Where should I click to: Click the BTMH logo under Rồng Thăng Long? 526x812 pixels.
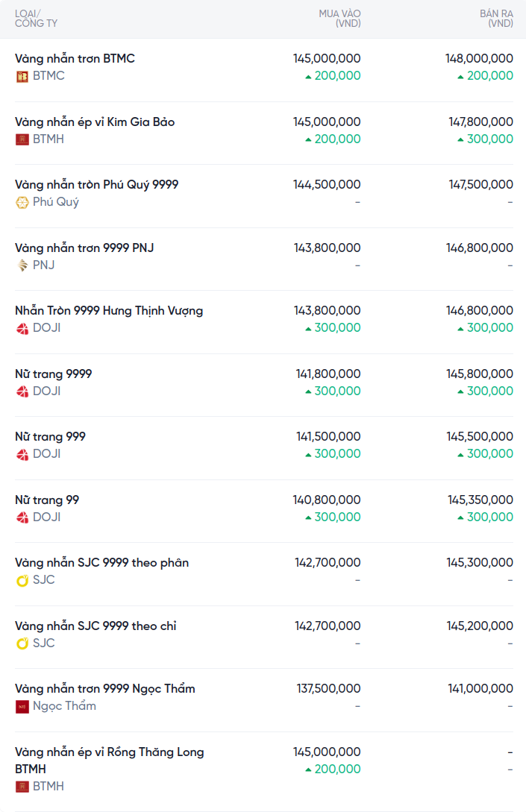pyautogui.click(x=22, y=787)
